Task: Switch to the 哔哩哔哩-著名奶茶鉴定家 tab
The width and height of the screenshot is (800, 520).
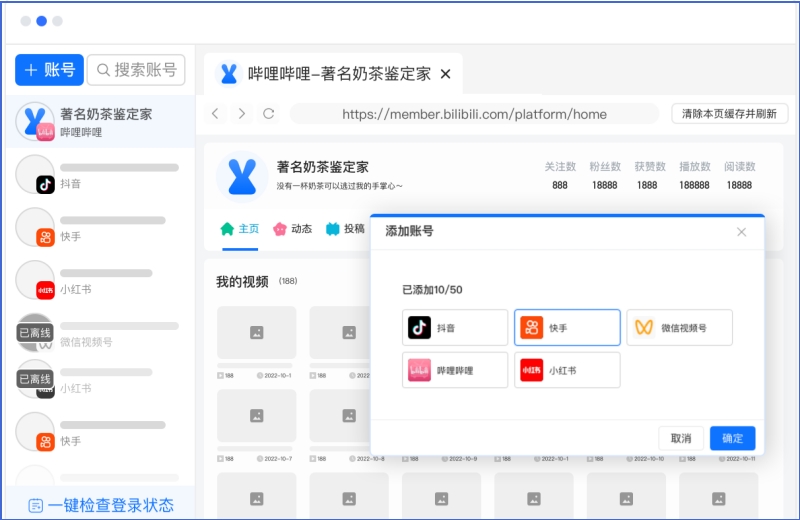Action: click(x=333, y=74)
